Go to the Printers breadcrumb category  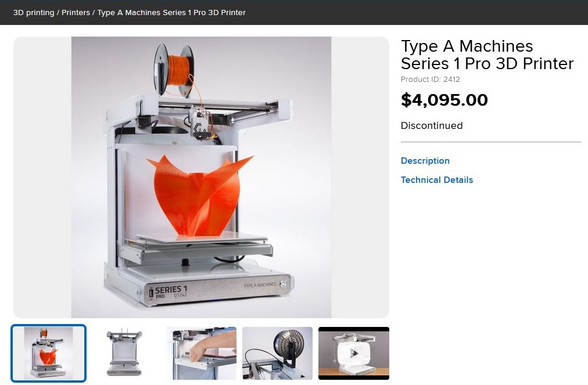coord(76,12)
